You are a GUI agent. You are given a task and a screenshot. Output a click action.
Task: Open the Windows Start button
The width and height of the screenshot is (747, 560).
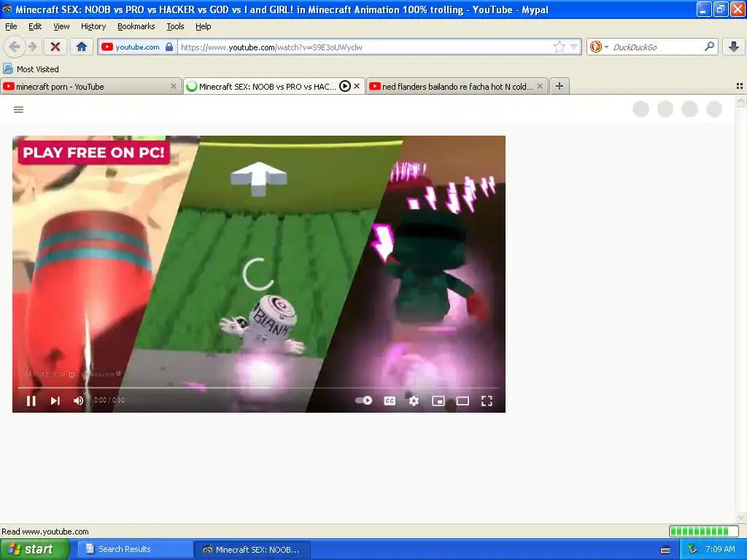(x=34, y=549)
